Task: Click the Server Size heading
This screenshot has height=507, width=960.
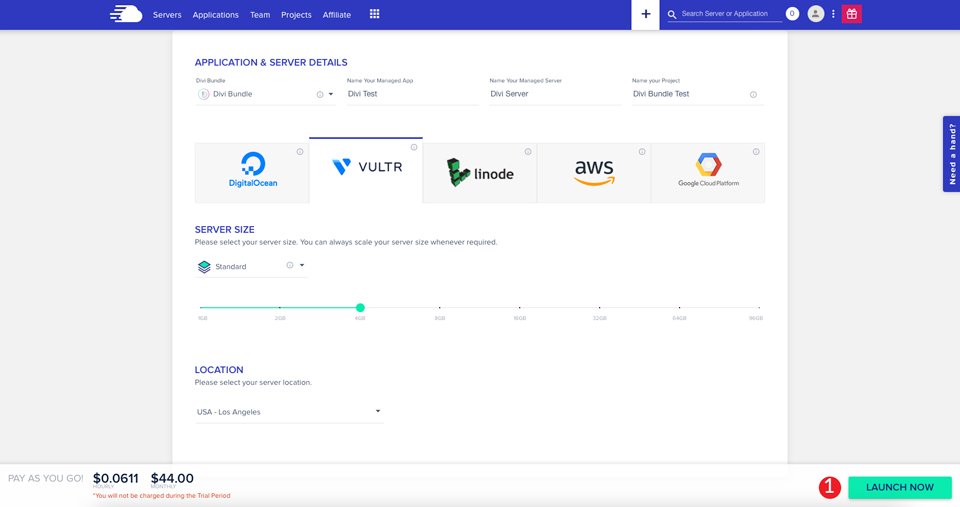Action: pyautogui.click(x=225, y=230)
